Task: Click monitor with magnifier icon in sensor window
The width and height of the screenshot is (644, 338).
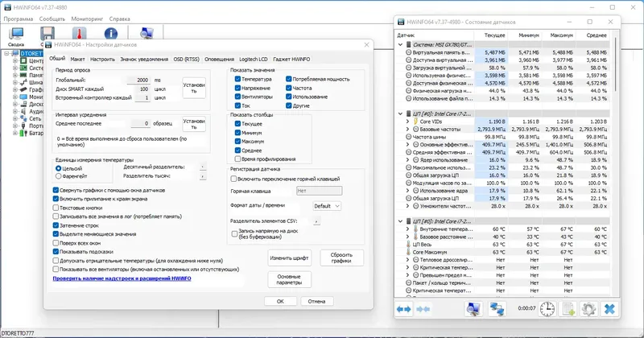Action: point(473,309)
